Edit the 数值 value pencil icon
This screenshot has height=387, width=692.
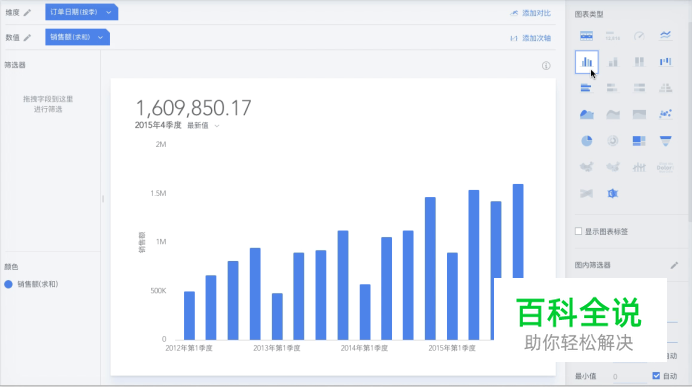pyautogui.click(x=27, y=38)
